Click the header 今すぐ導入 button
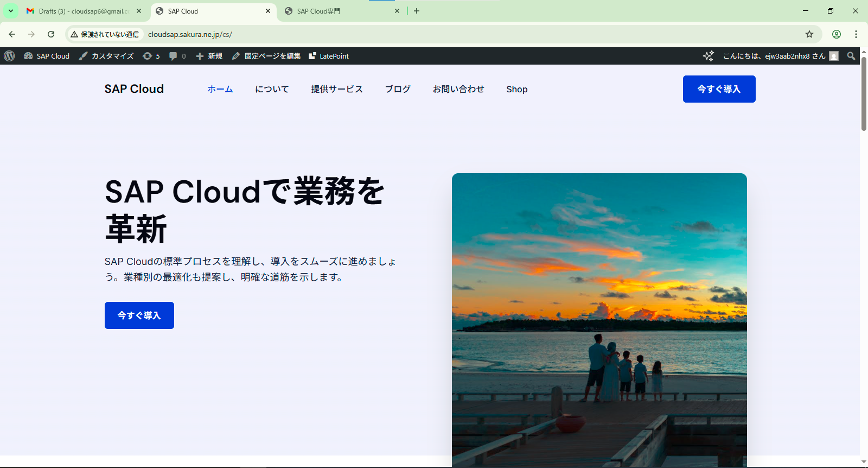This screenshot has height=468, width=868. tap(719, 89)
